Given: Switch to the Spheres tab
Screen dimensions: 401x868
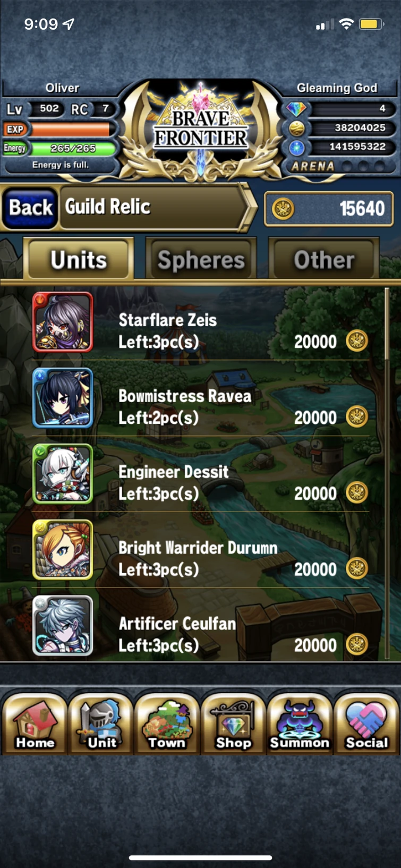Looking at the screenshot, I should tap(201, 259).
